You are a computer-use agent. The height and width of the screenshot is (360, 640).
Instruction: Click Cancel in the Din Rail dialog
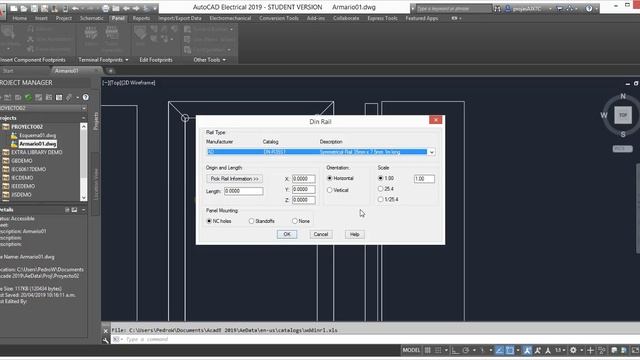[321, 234]
